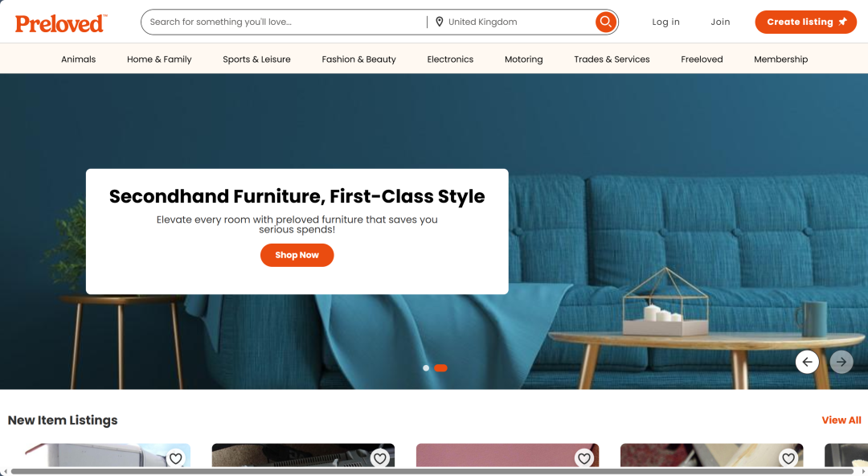Viewport: 868px width, 476px height.
Task: Click the orange search magnifier button
Action: [x=606, y=23]
